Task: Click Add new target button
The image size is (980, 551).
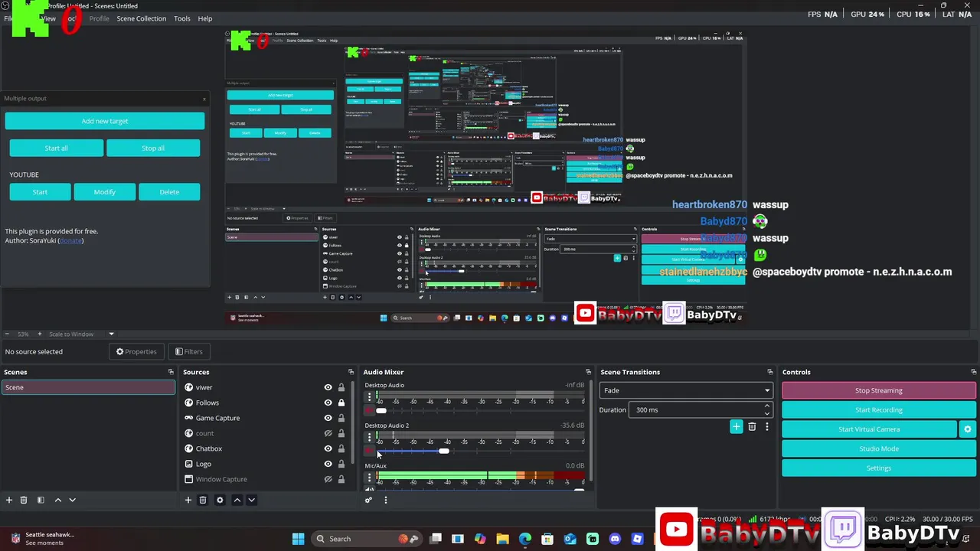Action: 105,121
